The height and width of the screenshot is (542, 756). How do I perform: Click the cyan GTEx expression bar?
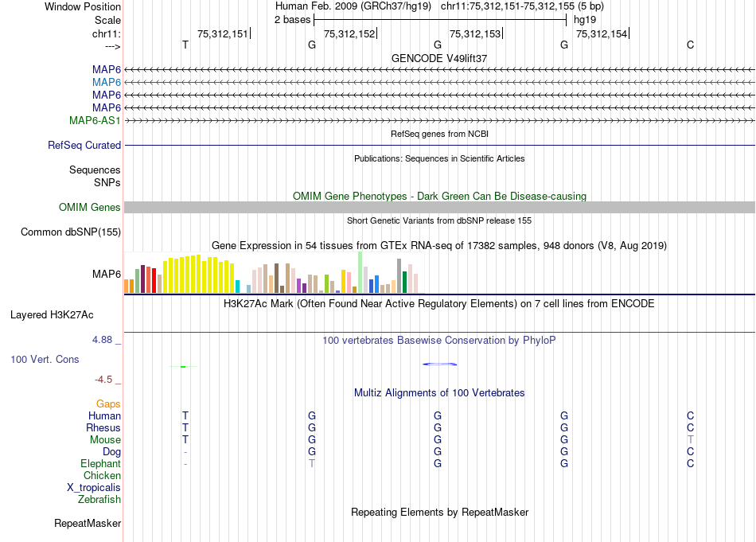(x=237, y=287)
